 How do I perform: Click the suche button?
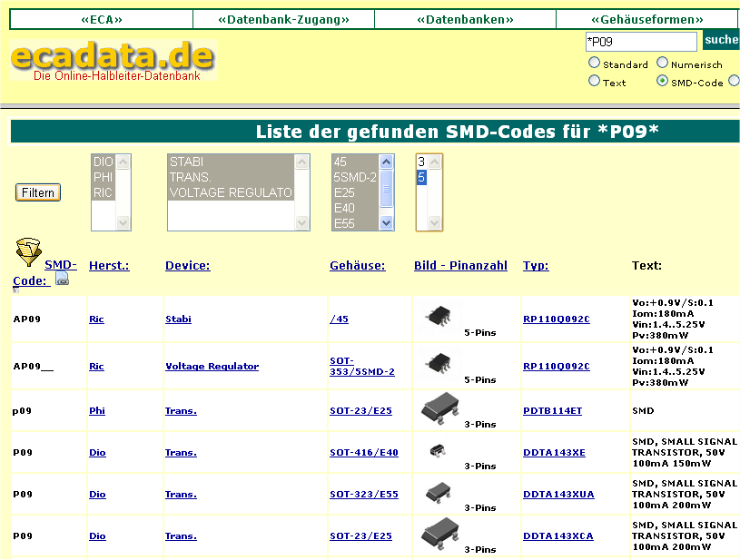click(721, 40)
